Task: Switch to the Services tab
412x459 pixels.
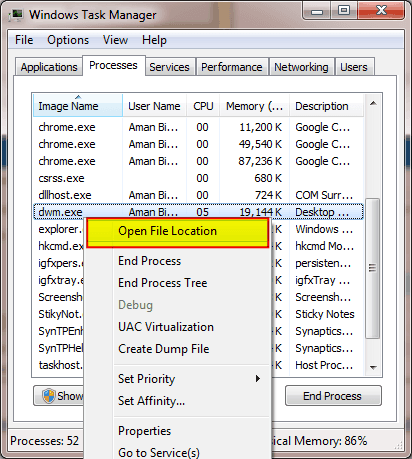Action: coord(169,67)
